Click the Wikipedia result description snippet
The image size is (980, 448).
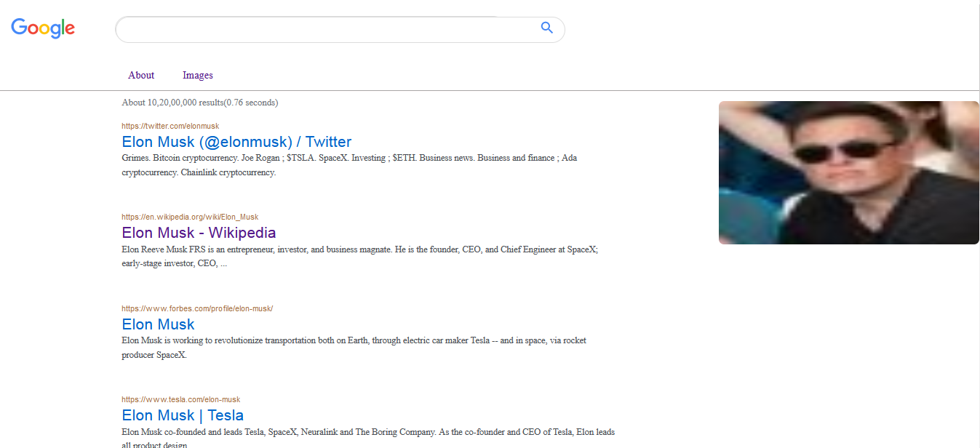359,256
